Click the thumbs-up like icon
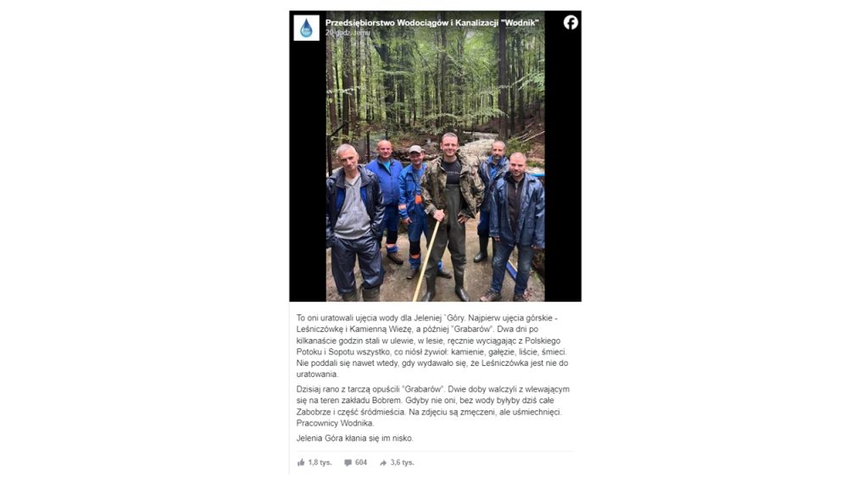 pyautogui.click(x=301, y=463)
